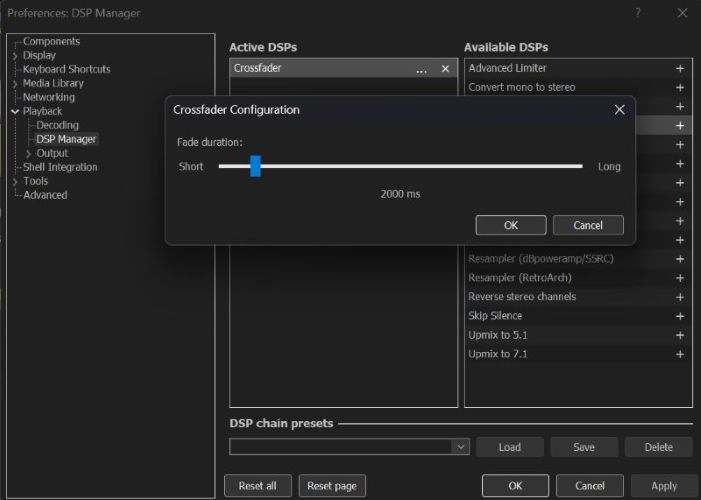Open the DSP chain presets dropdown

click(x=460, y=447)
